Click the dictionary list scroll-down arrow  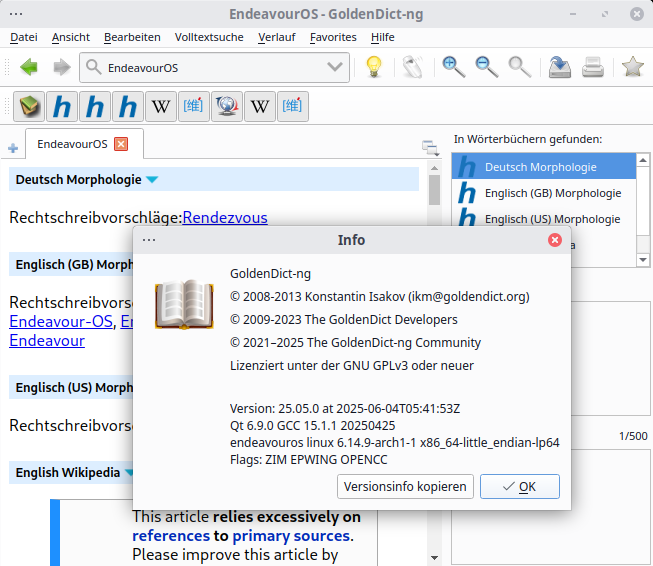643,260
